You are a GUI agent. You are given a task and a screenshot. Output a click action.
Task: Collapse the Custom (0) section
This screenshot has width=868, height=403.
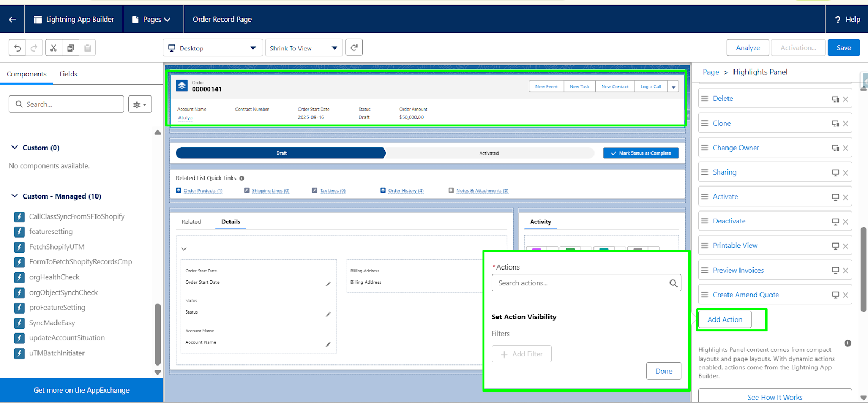(x=15, y=148)
